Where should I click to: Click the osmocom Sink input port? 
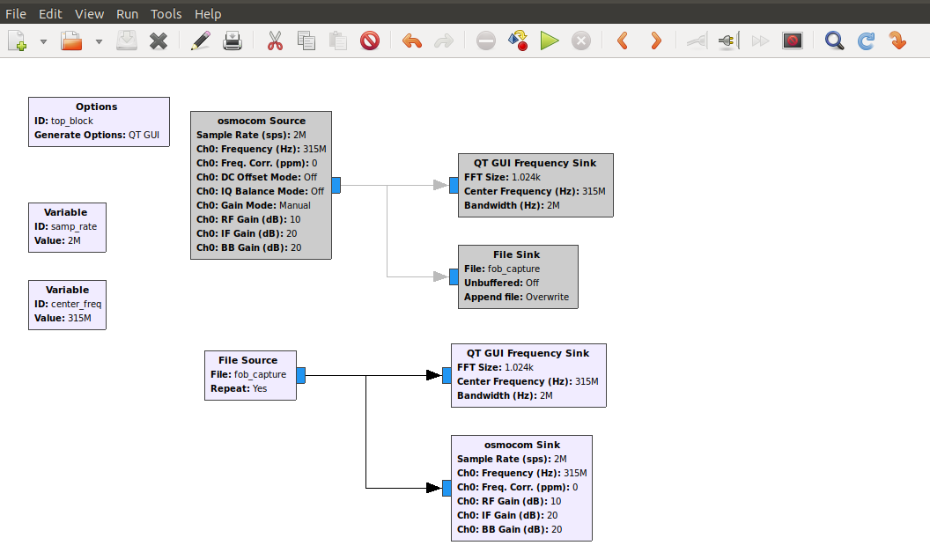click(447, 488)
